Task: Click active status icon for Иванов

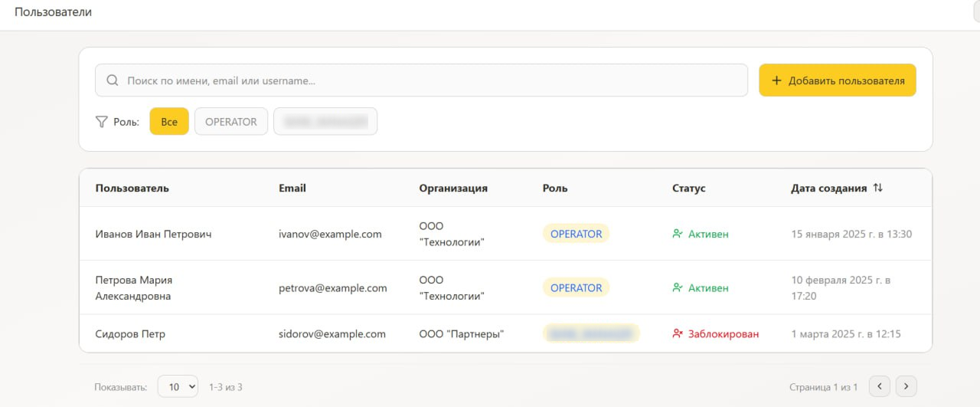Action: [x=677, y=234]
